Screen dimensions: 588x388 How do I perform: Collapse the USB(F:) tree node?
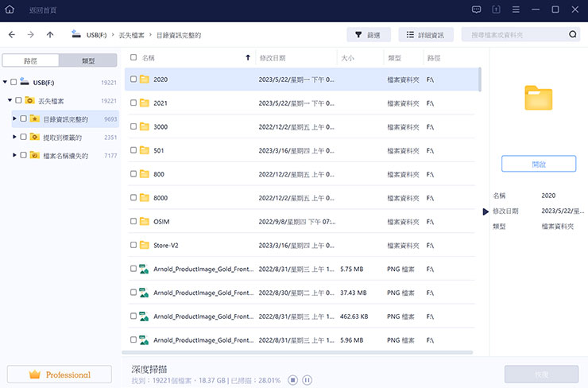coord(6,82)
